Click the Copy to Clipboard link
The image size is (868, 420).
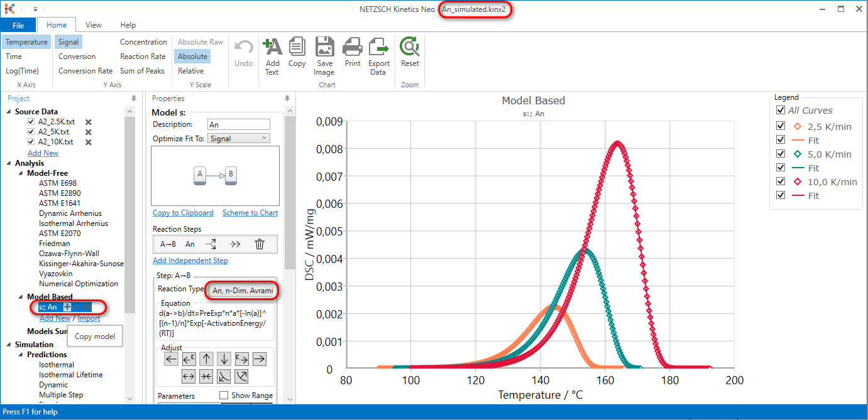coord(183,213)
